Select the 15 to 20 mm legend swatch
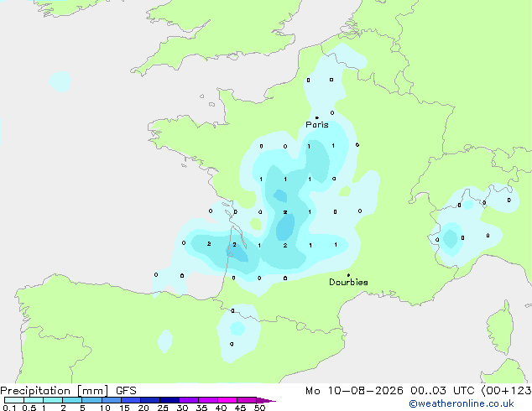Image resolution: width=532 pixels, height=411 pixels. tap(130, 400)
